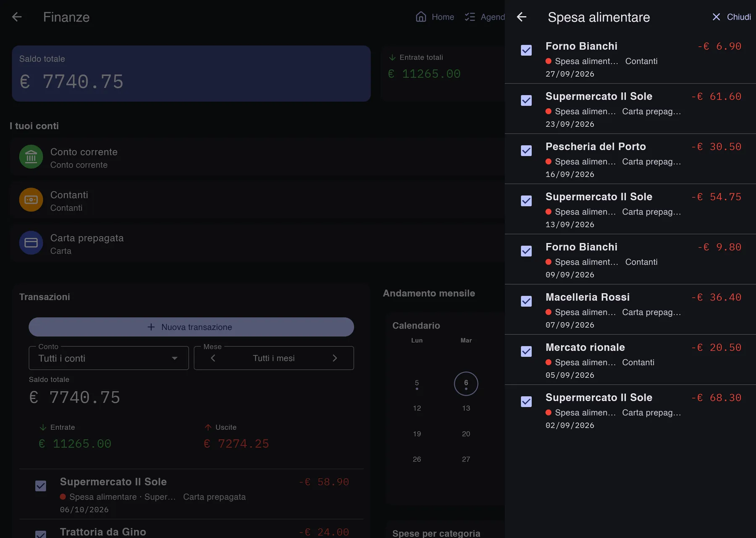Toggle checkbox for Supermercato Il Sole 02/09/2026
756x538 pixels.
[526, 402]
